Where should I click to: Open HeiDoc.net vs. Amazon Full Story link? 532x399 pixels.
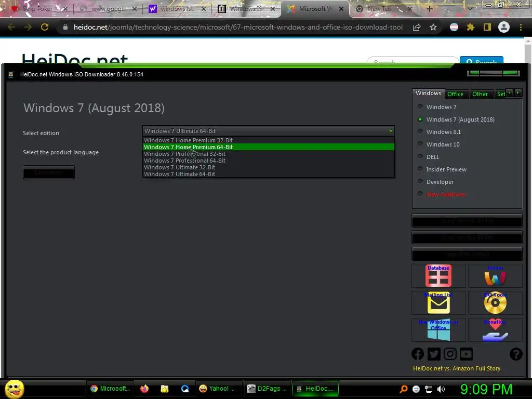[x=456, y=368]
